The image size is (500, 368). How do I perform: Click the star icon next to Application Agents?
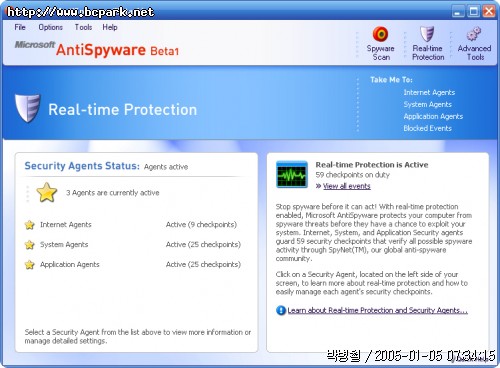(x=29, y=265)
